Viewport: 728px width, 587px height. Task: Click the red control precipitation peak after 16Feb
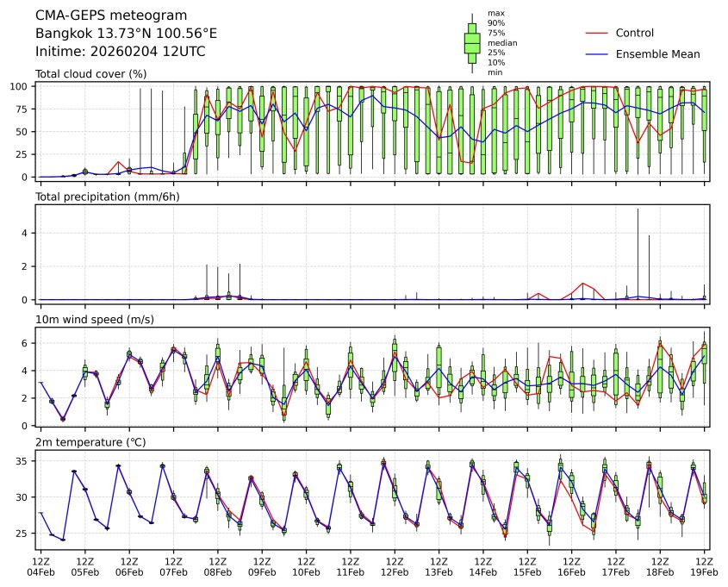[582, 284]
